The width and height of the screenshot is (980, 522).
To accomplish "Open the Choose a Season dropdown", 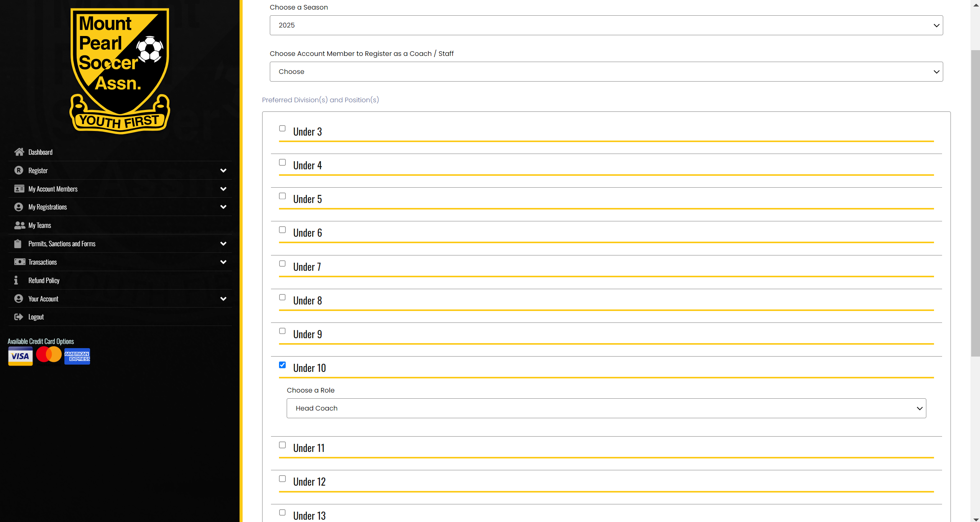I will point(606,25).
